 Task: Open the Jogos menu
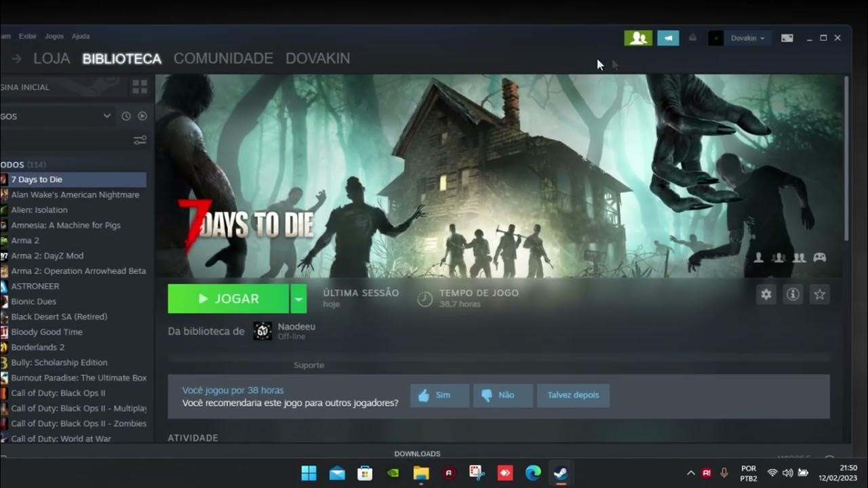click(54, 36)
